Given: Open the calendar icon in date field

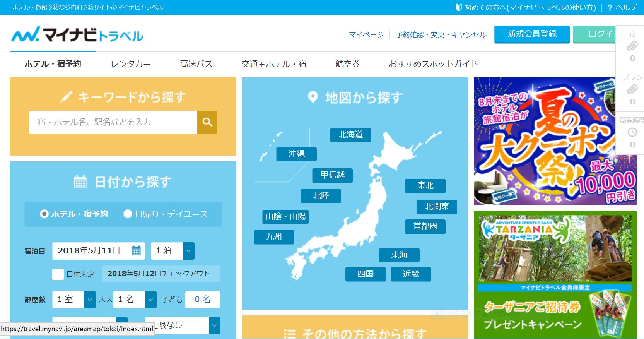Looking at the screenshot, I should (136, 250).
